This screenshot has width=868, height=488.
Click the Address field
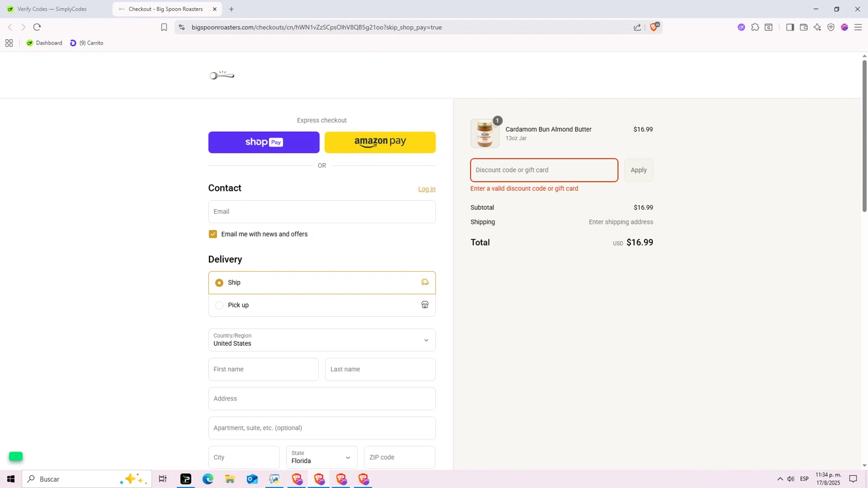[x=322, y=399]
